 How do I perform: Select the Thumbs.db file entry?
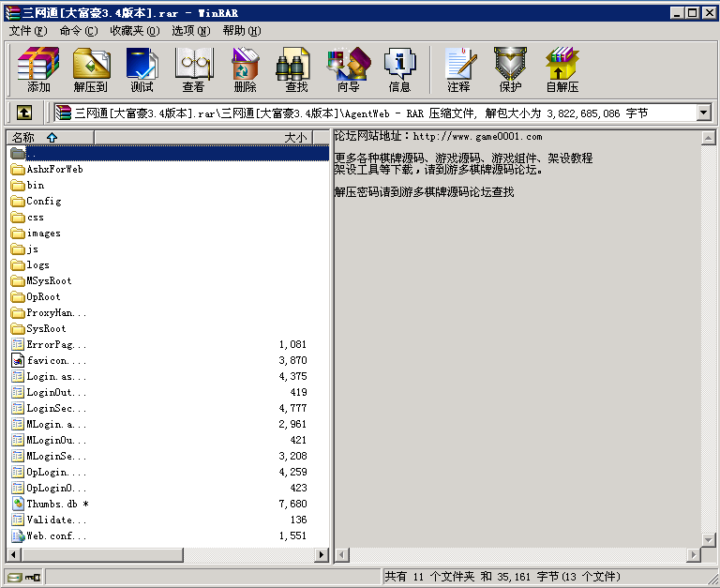pyautogui.click(x=52, y=505)
